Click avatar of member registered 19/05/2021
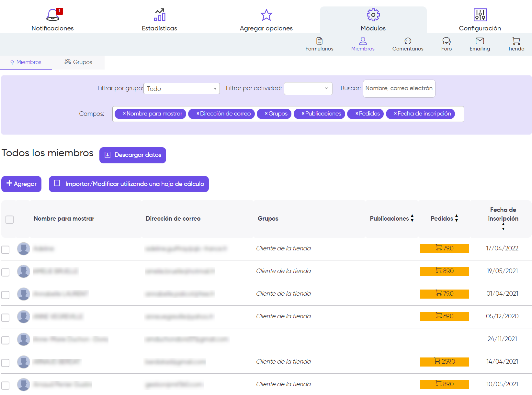This screenshot has width=532, height=395. click(23, 271)
